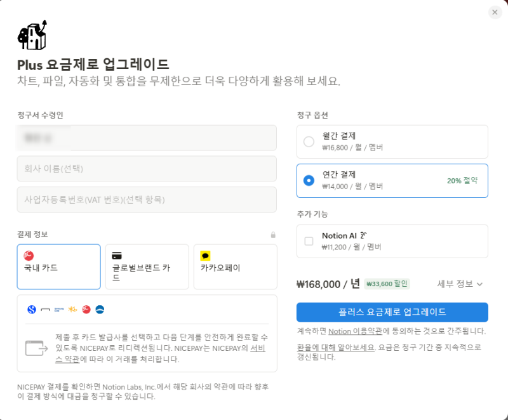Focus the 청구서 수령인 name field
The height and width of the screenshot is (420, 508).
pos(147,138)
